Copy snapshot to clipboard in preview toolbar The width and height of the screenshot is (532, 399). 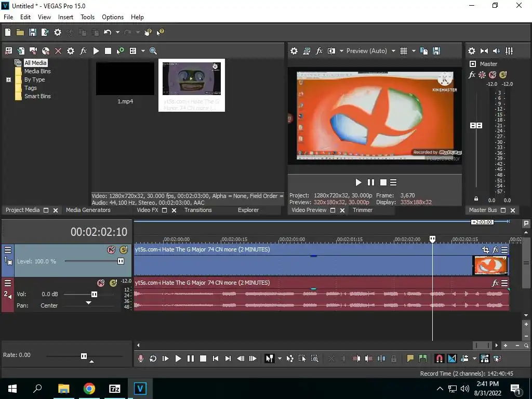point(424,51)
